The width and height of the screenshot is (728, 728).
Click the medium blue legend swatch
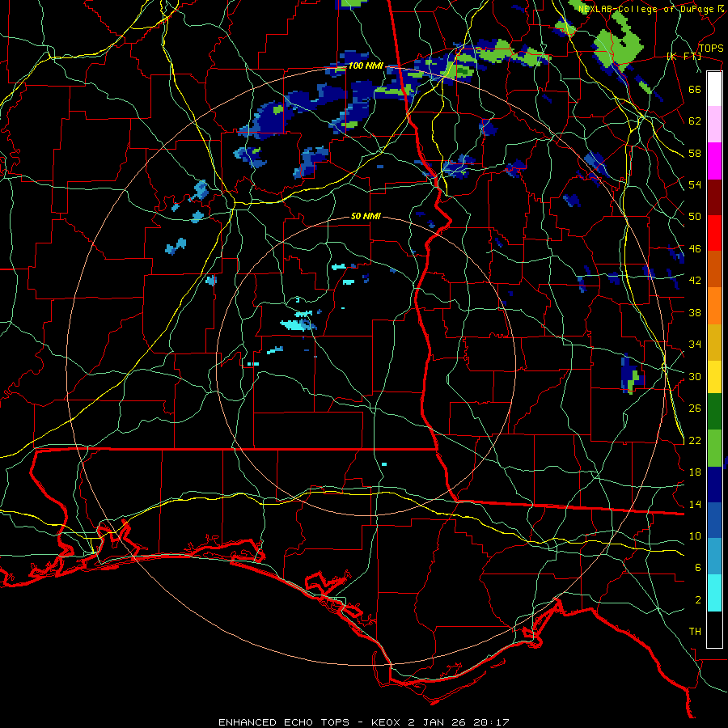[714, 520]
